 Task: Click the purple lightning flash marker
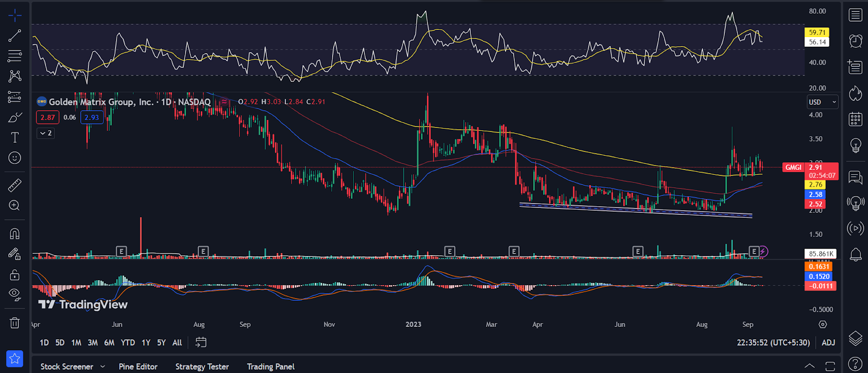[x=763, y=251]
